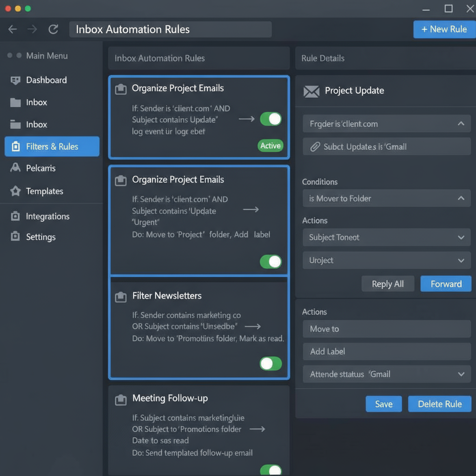Image resolution: width=476 pixels, height=476 pixels.
Task: Click the Settings sidebar icon
Action: tap(15, 237)
